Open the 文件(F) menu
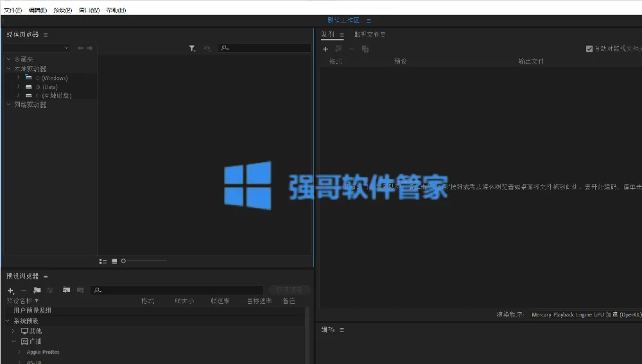The image size is (642, 364). tap(13, 10)
